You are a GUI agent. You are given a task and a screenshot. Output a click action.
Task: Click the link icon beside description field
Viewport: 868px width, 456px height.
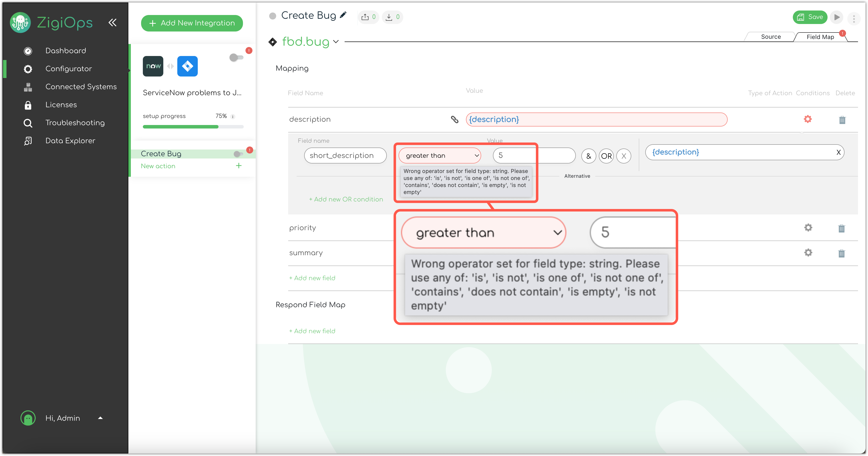pos(454,119)
